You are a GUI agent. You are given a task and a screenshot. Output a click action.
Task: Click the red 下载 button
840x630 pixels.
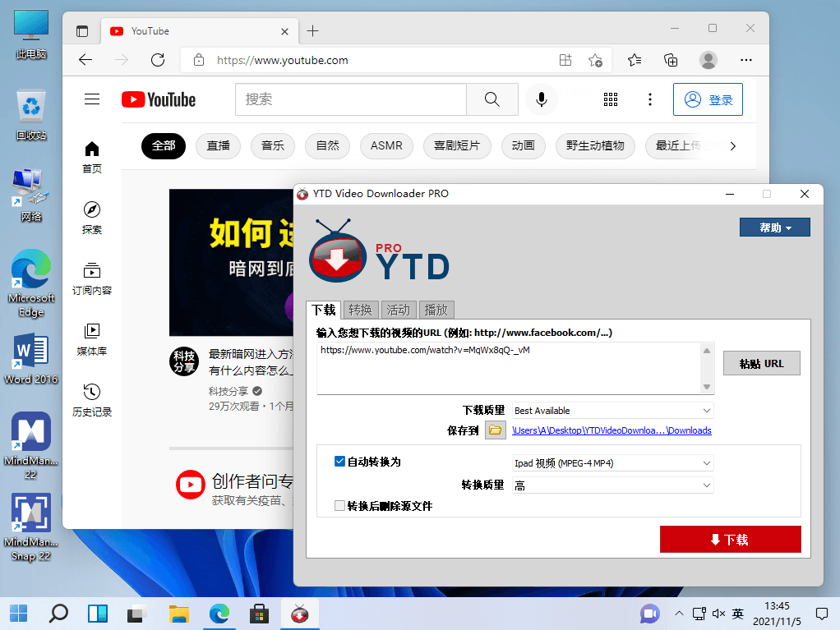pyautogui.click(x=731, y=539)
